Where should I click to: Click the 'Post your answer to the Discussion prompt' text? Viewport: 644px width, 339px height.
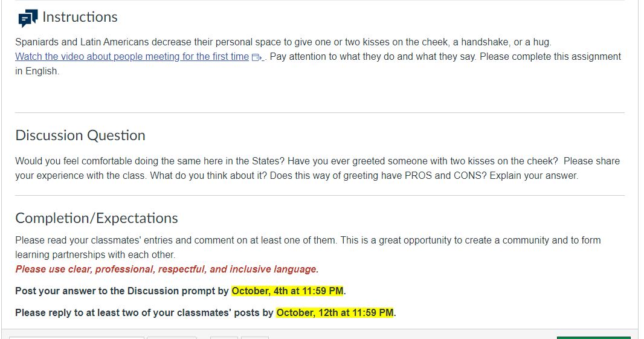click(122, 291)
